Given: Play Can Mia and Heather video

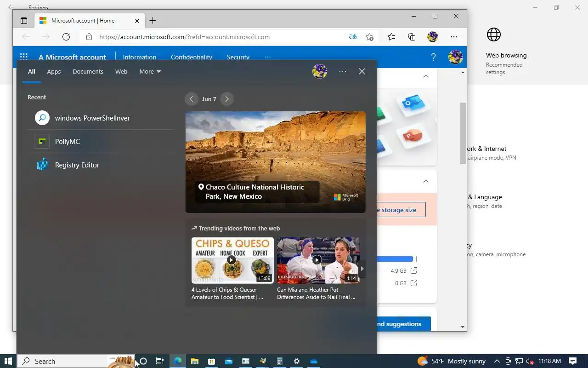Looking at the screenshot, I should 317,260.
